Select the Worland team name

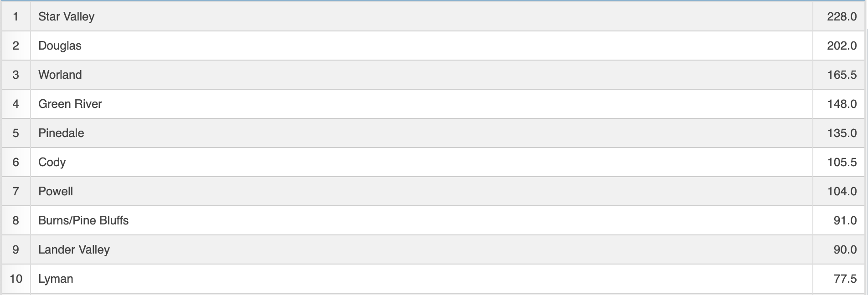point(60,75)
